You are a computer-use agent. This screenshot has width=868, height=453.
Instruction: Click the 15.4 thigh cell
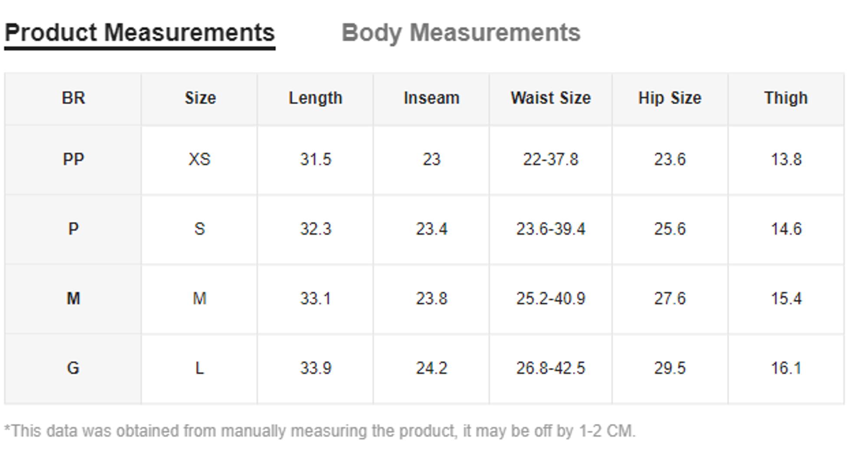pyautogui.click(x=786, y=299)
